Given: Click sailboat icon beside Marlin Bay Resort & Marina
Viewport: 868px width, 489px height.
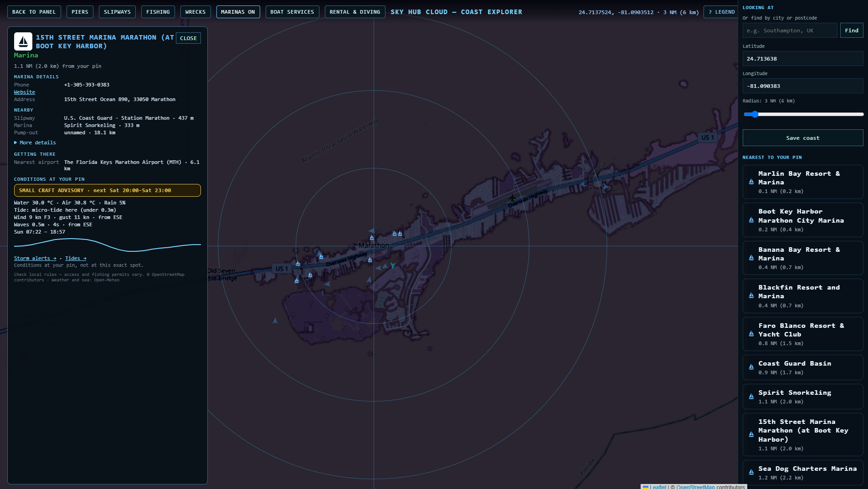Looking at the screenshot, I should (x=751, y=182).
